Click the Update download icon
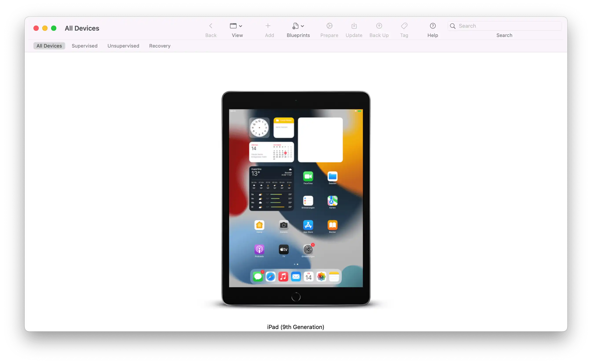Screen dimensions: 592x364 [354, 26]
